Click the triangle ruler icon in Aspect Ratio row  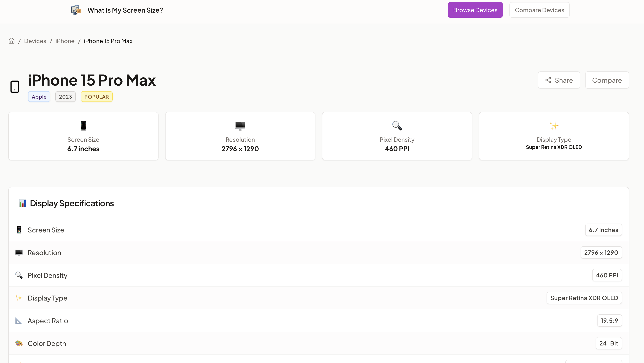click(x=19, y=321)
